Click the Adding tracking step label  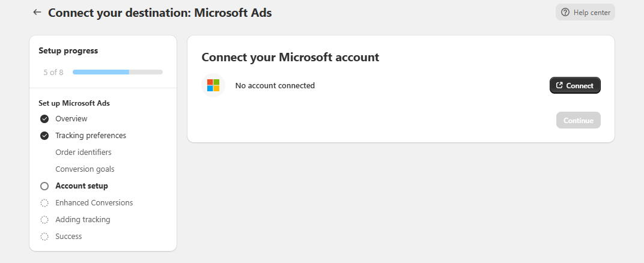(83, 220)
